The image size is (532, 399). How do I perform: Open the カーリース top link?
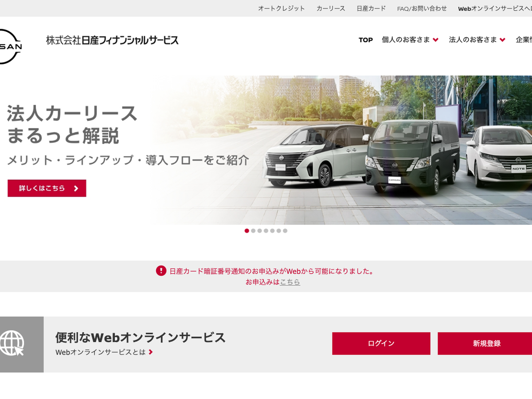pyautogui.click(x=331, y=8)
